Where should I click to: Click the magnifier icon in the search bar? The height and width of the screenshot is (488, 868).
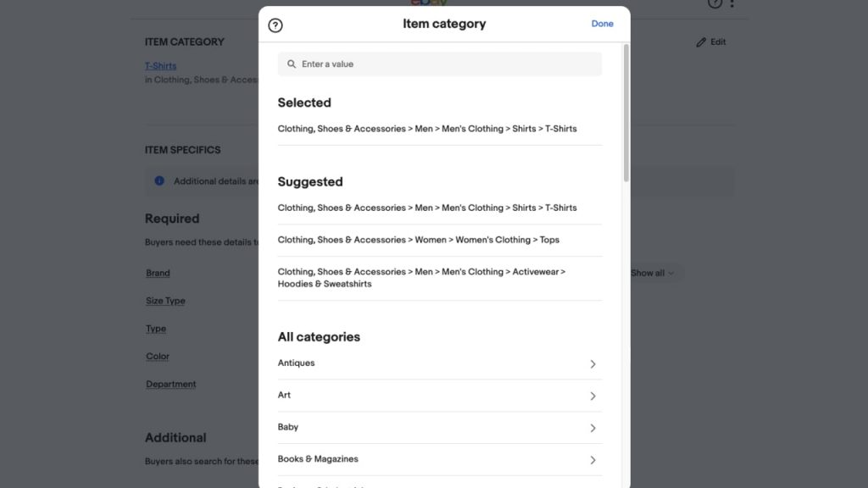292,64
